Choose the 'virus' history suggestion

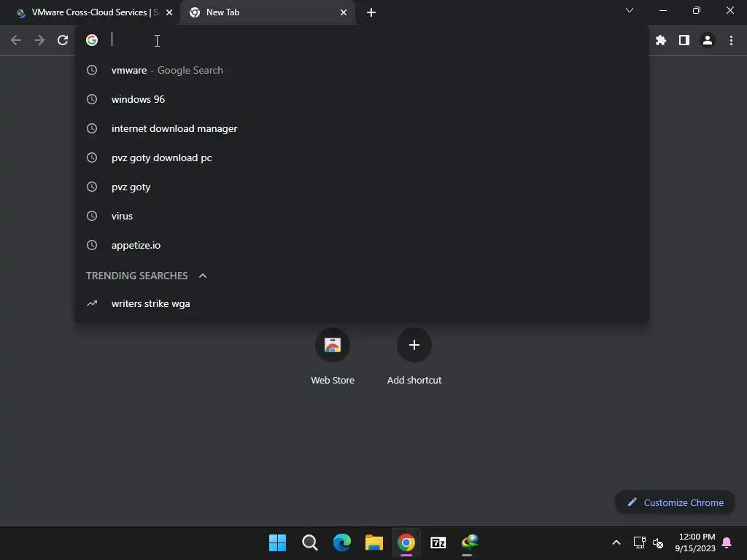click(x=362, y=216)
